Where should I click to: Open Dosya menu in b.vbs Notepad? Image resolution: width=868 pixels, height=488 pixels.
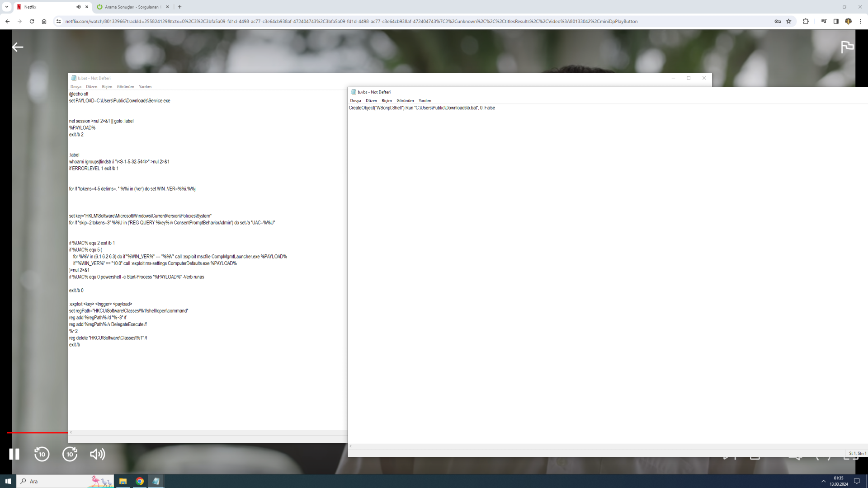click(355, 101)
